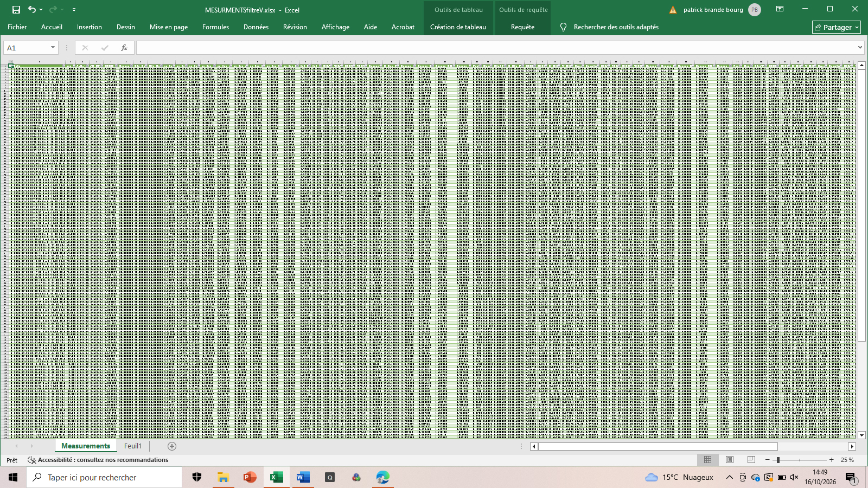Open PowerPoint from the taskbar
The width and height of the screenshot is (868, 488).
[x=250, y=477]
